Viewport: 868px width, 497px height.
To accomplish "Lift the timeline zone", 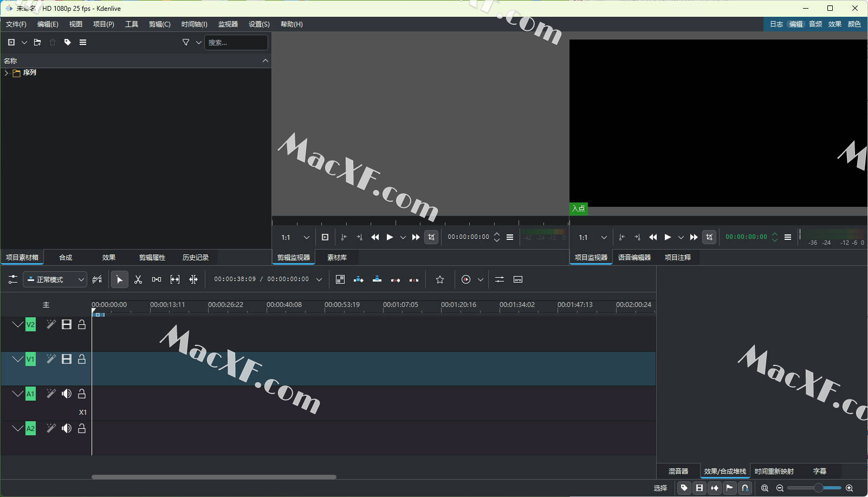I will pyautogui.click(x=414, y=279).
